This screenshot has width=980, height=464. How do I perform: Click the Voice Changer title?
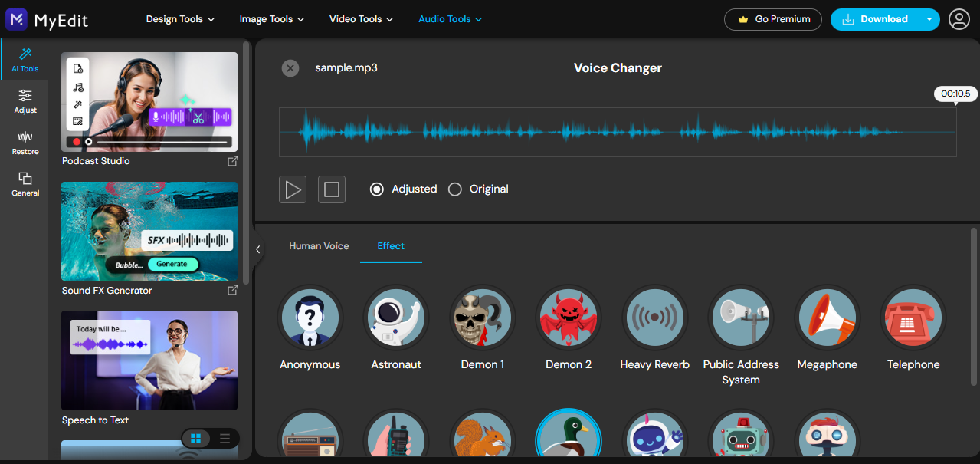click(x=618, y=67)
